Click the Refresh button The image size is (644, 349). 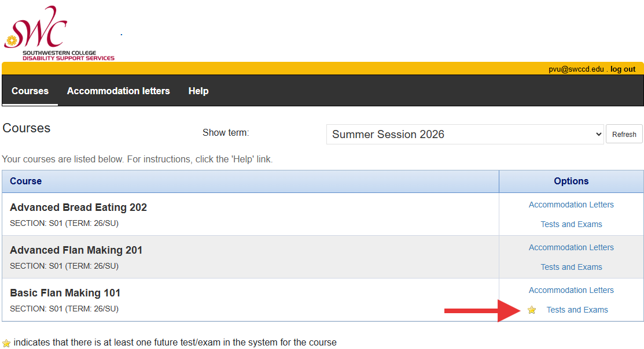point(624,135)
